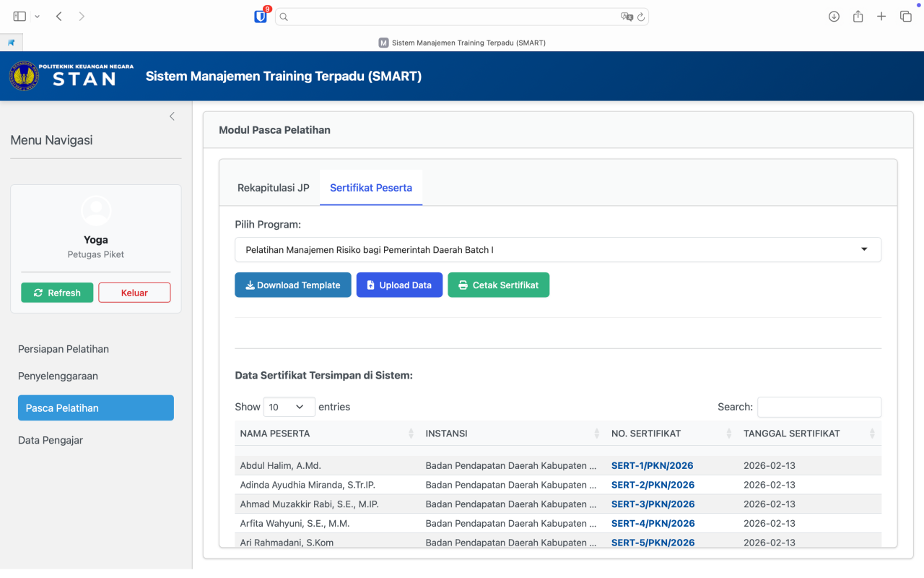Image resolution: width=924 pixels, height=578 pixels.
Task: Open the Show entries count dropdown
Action: [289, 407]
